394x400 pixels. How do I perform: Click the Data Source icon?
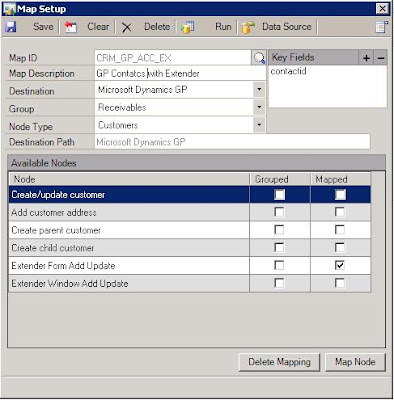coord(248,27)
